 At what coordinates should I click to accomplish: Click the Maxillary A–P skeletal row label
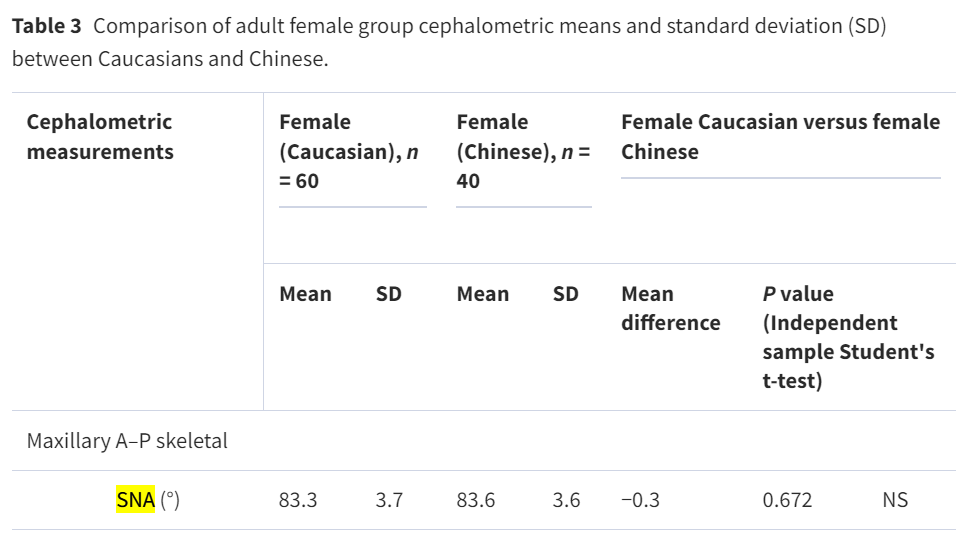[x=127, y=441]
